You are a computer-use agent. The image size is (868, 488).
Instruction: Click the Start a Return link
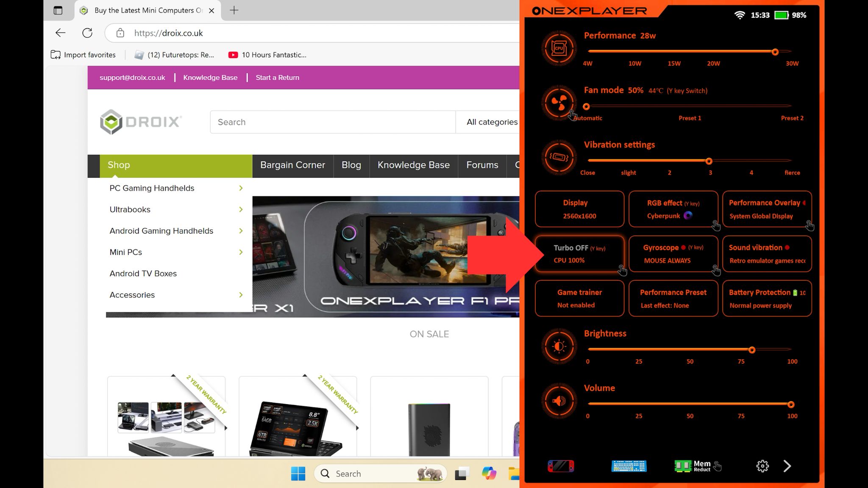coord(277,78)
